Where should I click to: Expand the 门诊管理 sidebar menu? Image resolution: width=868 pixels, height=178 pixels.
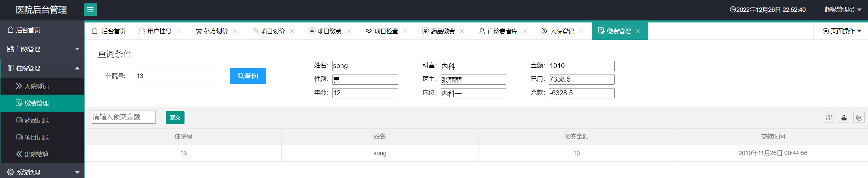[x=42, y=49]
